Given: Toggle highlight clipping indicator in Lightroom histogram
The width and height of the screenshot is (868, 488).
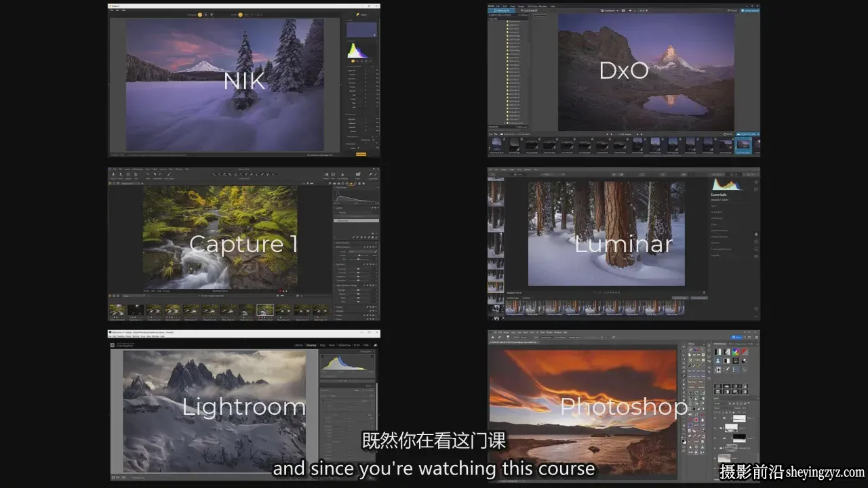Looking at the screenshot, I should coord(372,355).
